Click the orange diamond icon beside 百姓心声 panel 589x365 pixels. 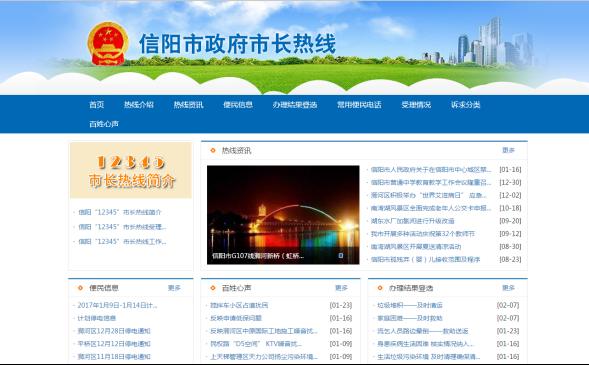213,288
